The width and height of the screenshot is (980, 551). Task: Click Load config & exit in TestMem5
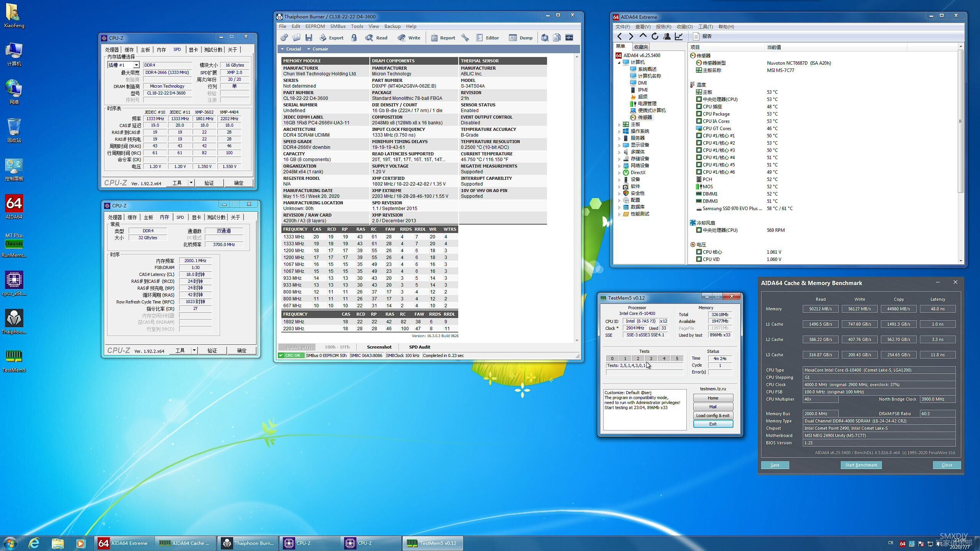tap(713, 416)
